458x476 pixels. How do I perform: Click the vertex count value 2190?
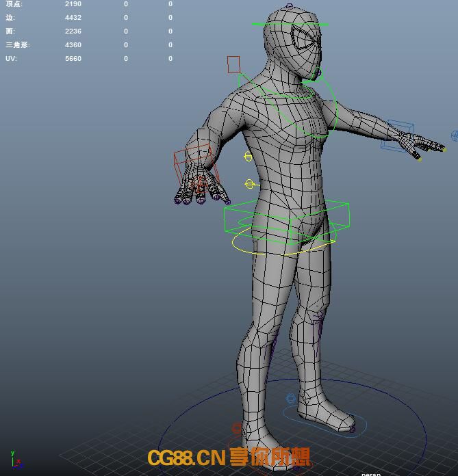[x=73, y=4]
